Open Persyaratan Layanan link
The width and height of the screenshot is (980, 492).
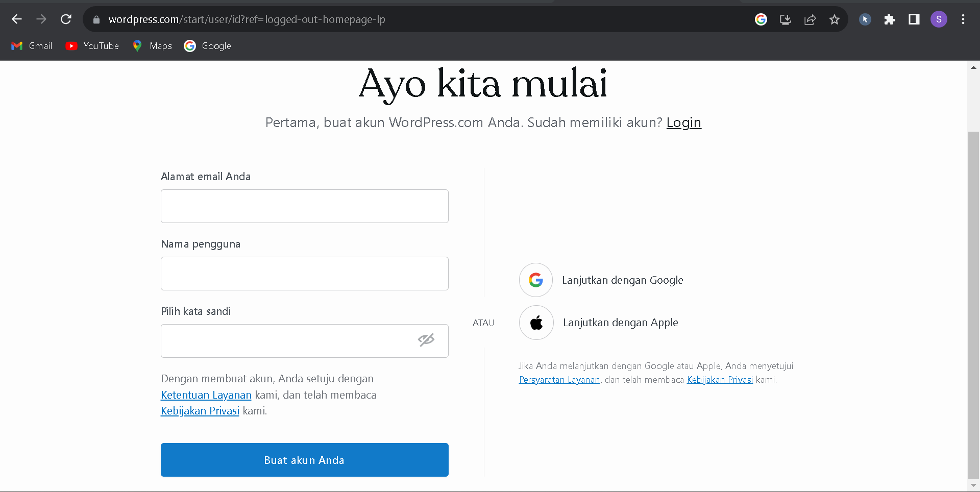[x=559, y=380]
